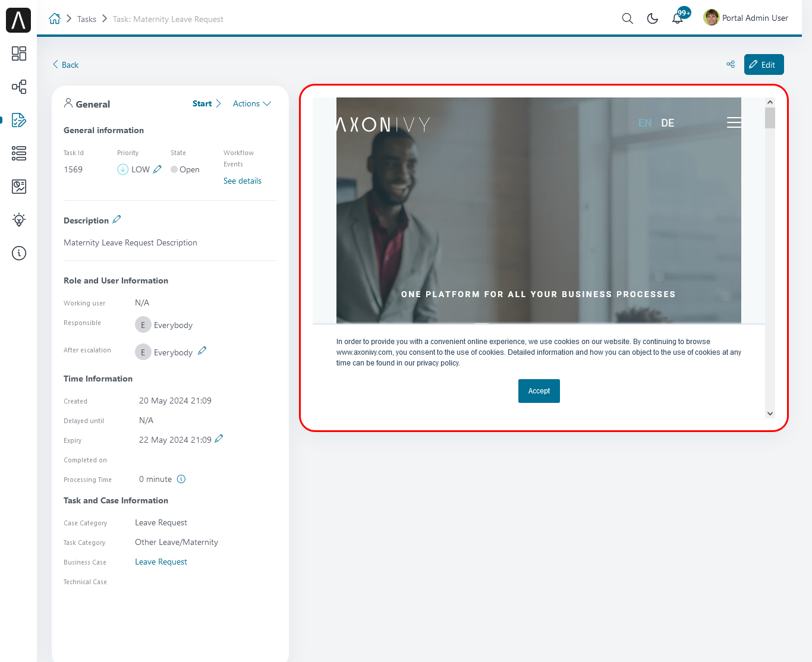Open hamburger menu on Axon Ivy site
This screenshot has height=662, width=812.
(x=734, y=122)
